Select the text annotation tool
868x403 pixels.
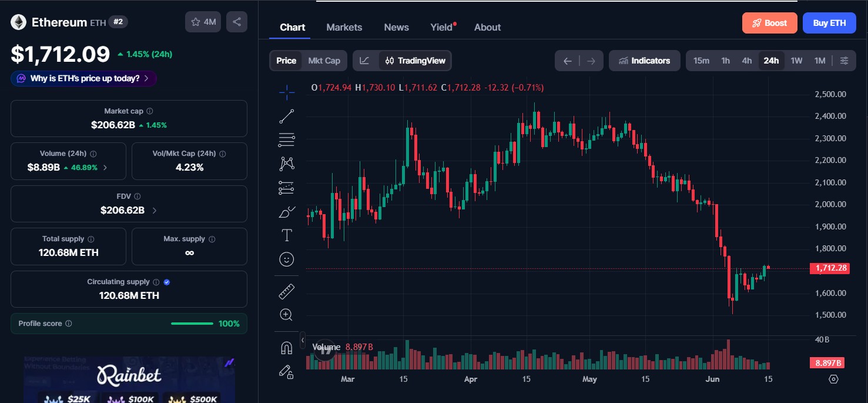[287, 235]
